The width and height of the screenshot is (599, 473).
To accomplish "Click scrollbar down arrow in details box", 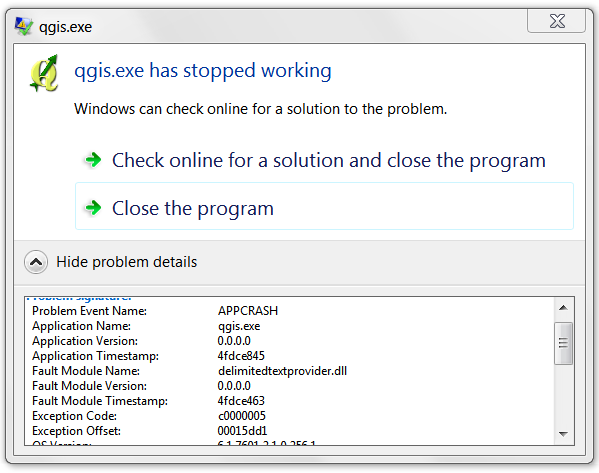I will (563, 434).
